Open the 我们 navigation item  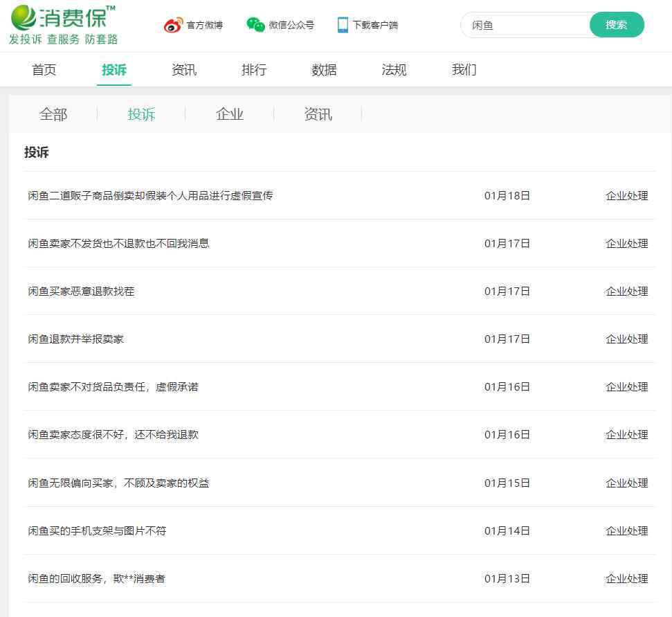[464, 69]
